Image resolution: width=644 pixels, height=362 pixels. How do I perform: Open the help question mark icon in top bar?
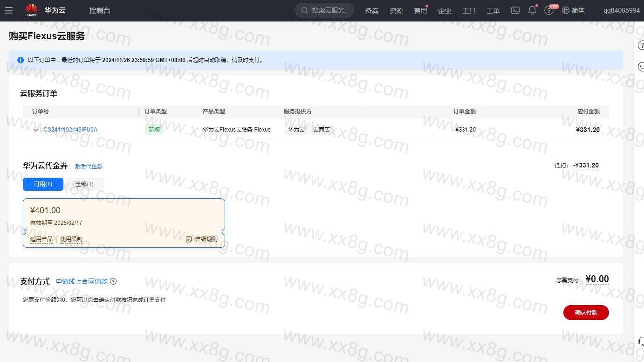click(x=548, y=11)
